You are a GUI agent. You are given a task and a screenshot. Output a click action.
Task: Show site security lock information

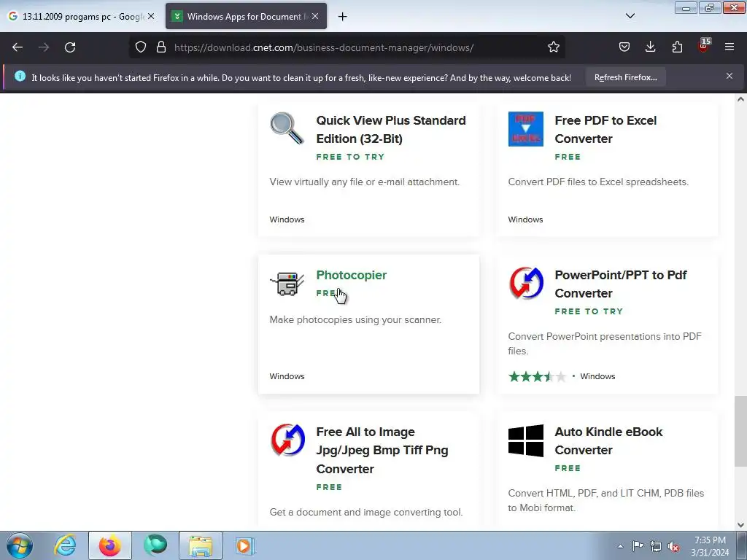click(161, 47)
